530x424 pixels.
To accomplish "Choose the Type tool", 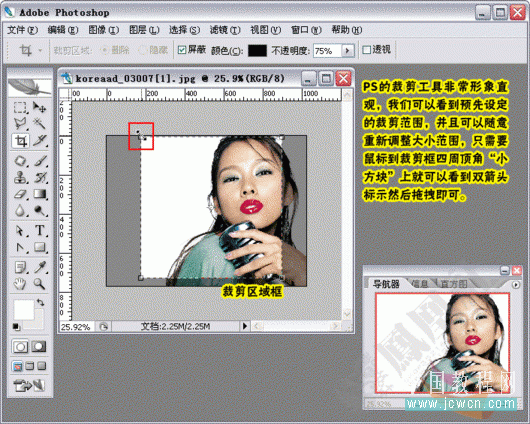I will (40, 230).
